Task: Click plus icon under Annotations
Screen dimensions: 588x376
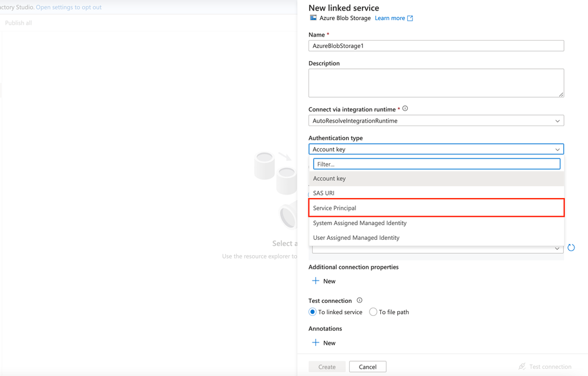Action: pos(315,342)
